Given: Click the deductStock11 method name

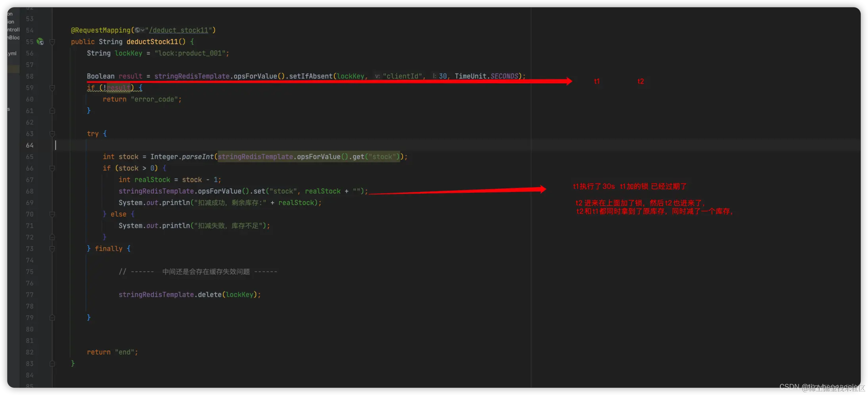Looking at the screenshot, I should click(152, 42).
